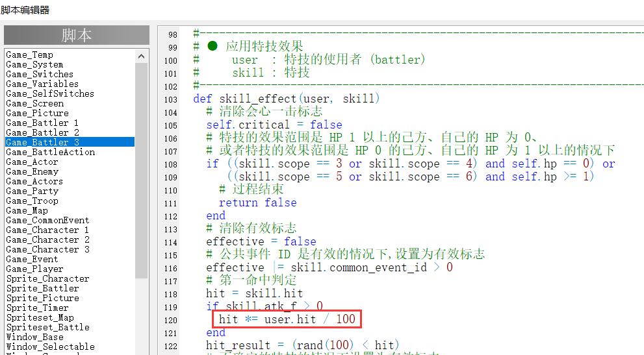644x355 pixels.
Task: Select Game_Switches script
Action: (40, 74)
